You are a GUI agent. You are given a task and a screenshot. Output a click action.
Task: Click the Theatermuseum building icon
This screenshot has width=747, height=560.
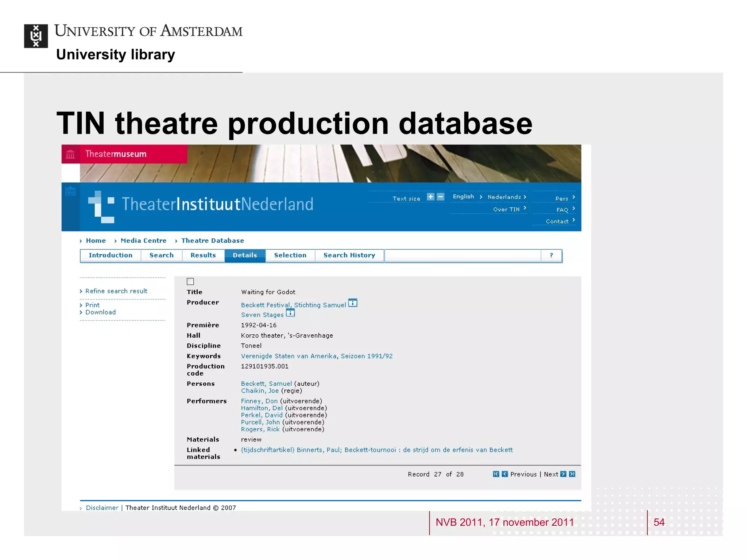click(70, 155)
